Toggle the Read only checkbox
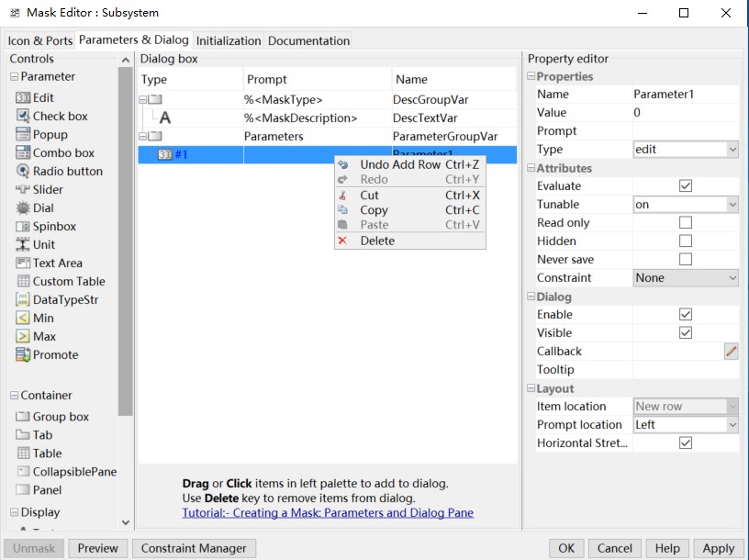This screenshot has width=749, height=560. click(x=686, y=223)
